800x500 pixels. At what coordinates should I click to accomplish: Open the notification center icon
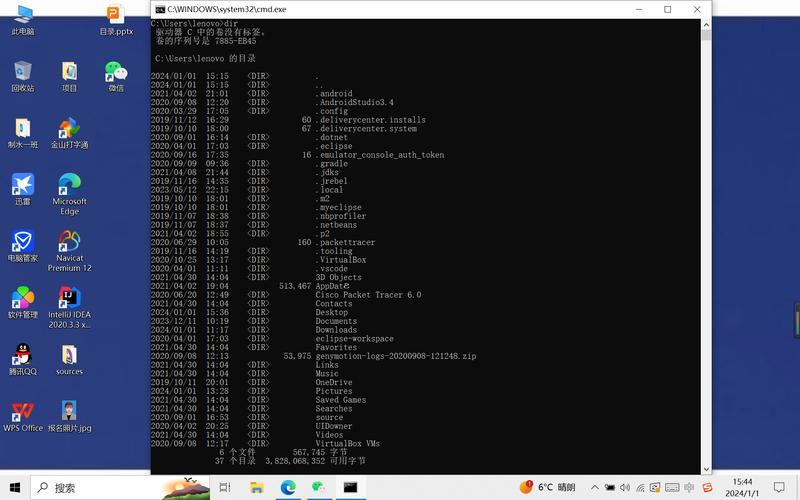point(779,487)
